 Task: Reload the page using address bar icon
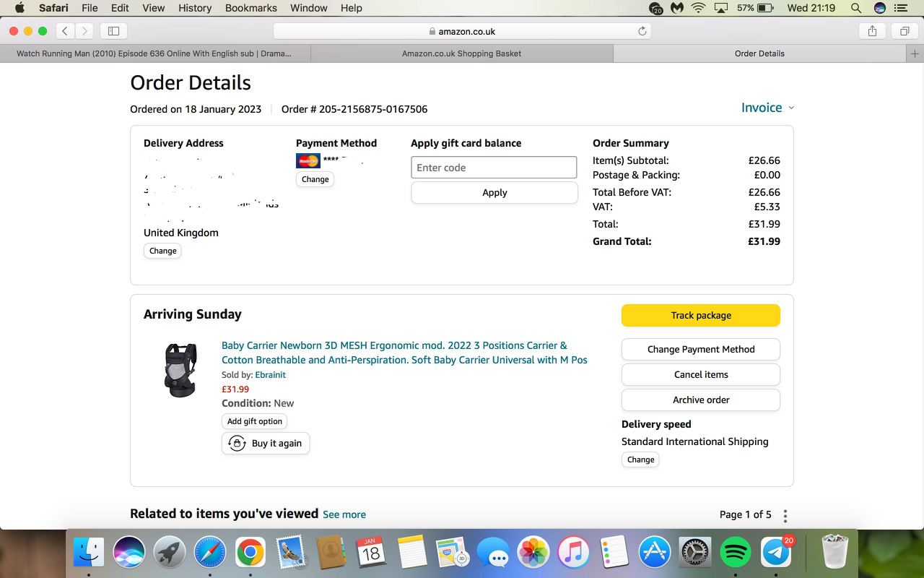[x=642, y=31]
